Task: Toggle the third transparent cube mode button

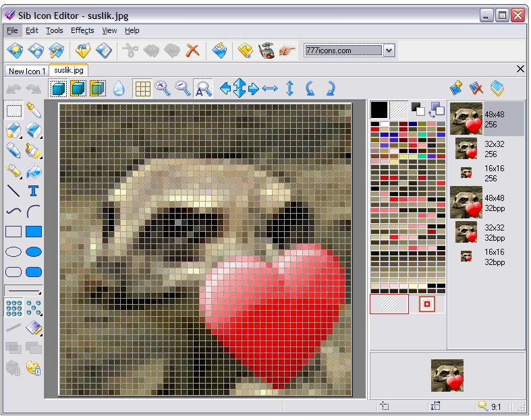Action: (x=98, y=89)
